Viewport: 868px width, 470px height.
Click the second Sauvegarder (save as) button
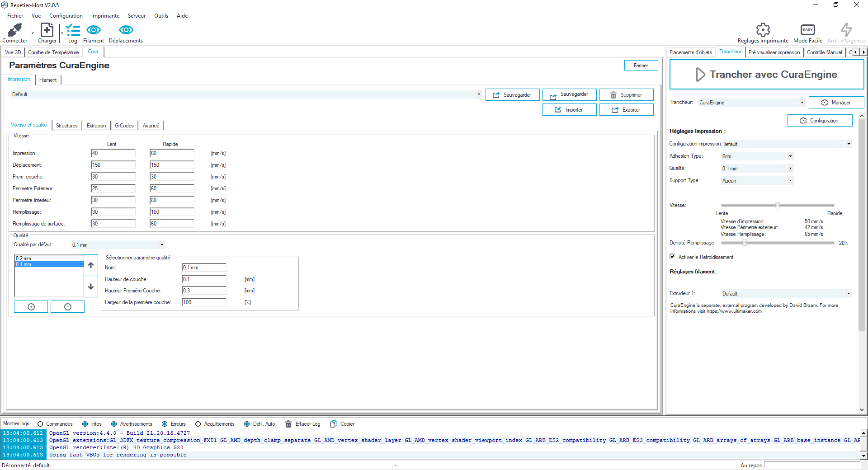tap(569, 95)
